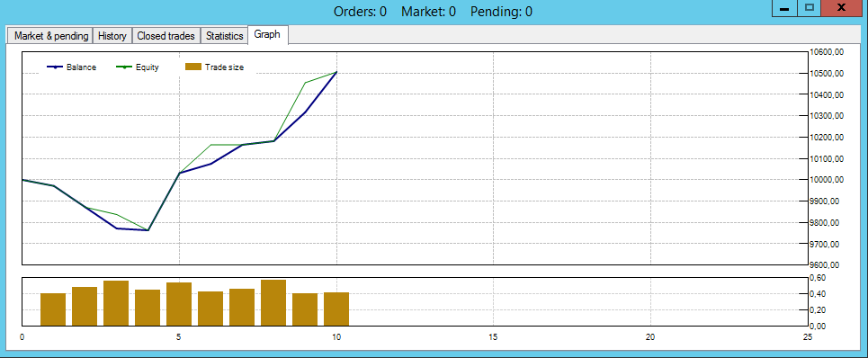Click the first trade size bar
Image resolution: width=868 pixels, height=358 pixels.
click(x=53, y=309)
